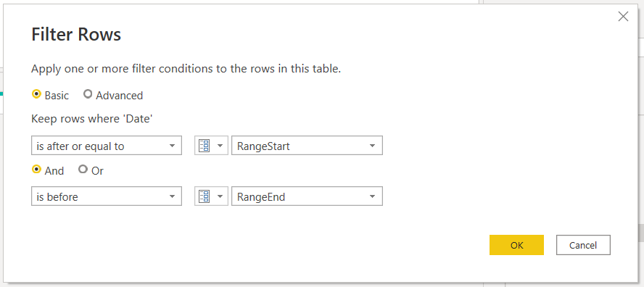The width and height of the screenshot is (644, 287).
Task: Choose the Or condition radio button
Action: [x=83, y=170]
